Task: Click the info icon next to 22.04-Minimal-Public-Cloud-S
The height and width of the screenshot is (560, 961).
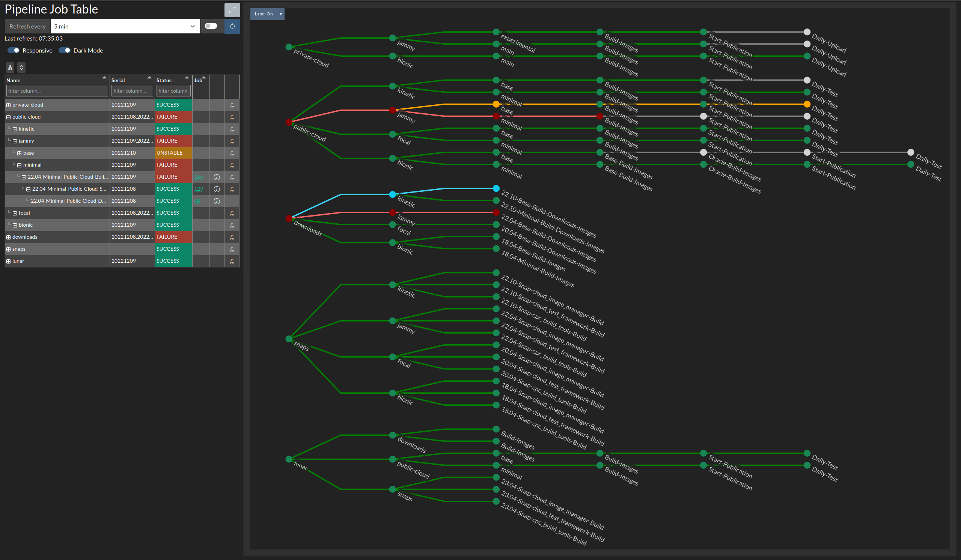Action: point(215,189)
